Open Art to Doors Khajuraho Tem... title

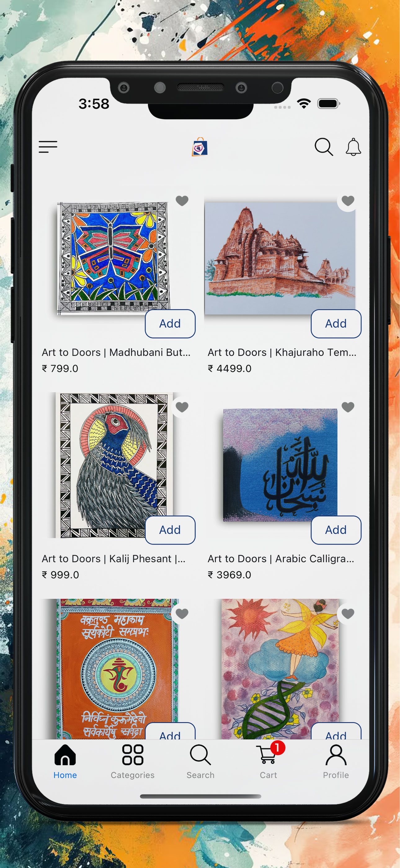[x=282, y=352]
